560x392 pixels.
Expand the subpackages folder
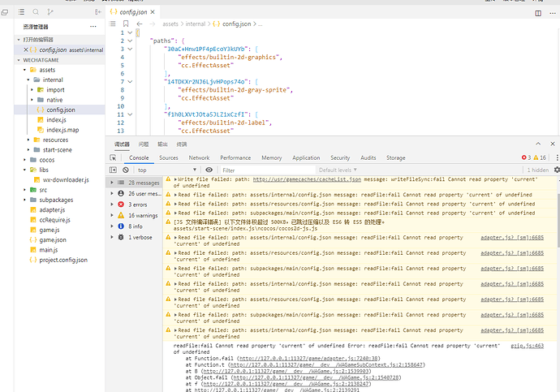(x=55, y=199)
